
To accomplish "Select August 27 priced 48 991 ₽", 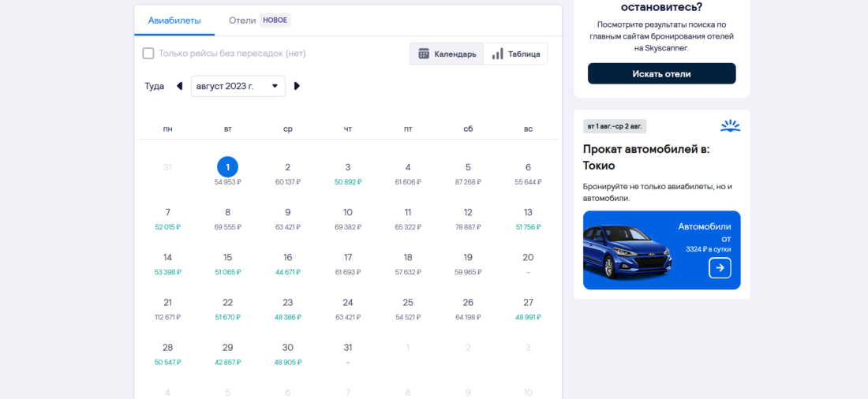I will click(x=528, y=309).
